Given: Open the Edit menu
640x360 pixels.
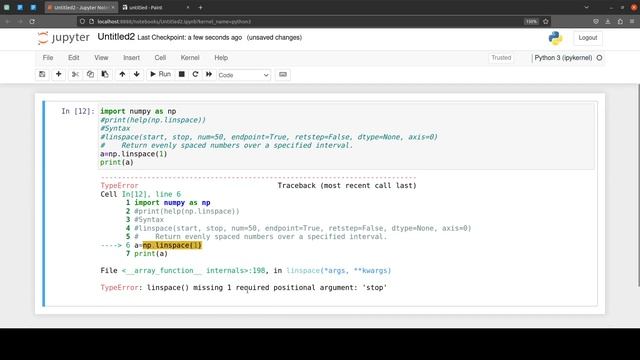Looking at the screenshot, I should click(73, 58).
